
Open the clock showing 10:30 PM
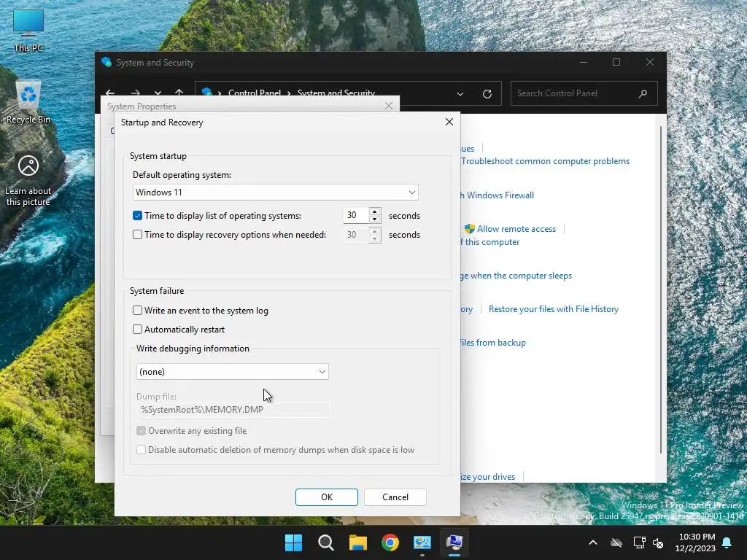pyautogui.click(x=695, y=542)
